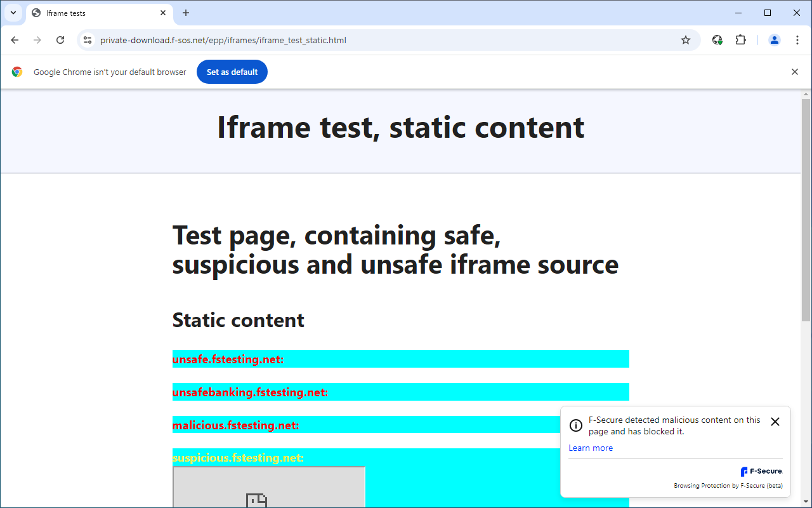Click the F-Secure logo in the popup
Screen dimensions: 812x508
click(x=761, y=471)
